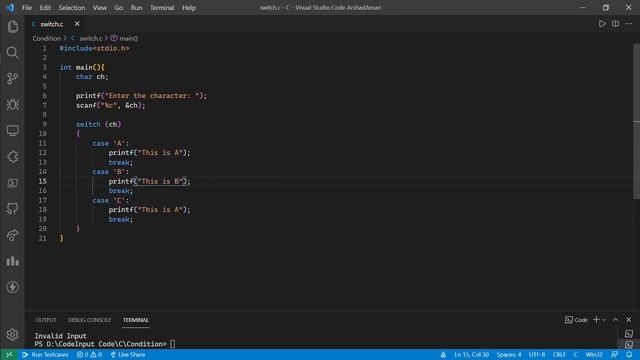This screenshot has height=360, width=640.
Task: Open Go to Line via Ln 15, Col 30
Action: (x=471, y=355)
